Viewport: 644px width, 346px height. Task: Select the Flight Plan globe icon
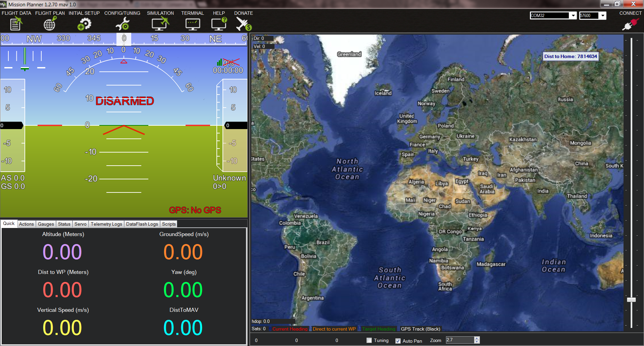pos(49,23)
